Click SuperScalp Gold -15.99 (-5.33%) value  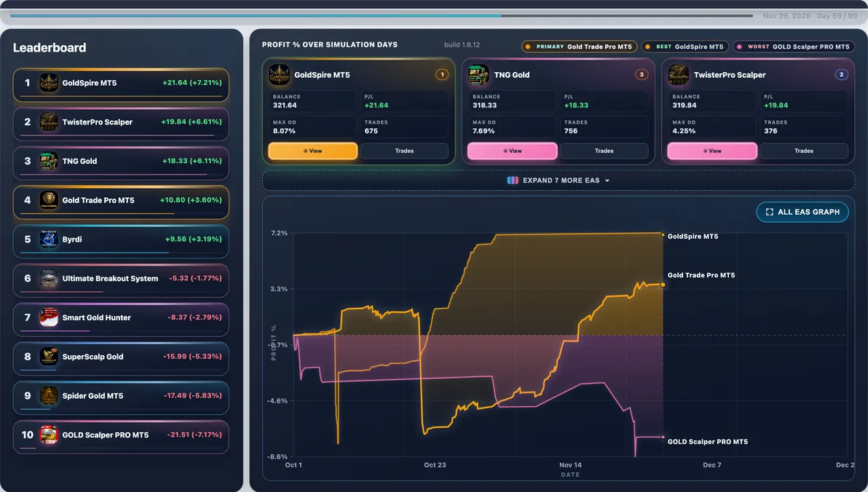[192, 357]
